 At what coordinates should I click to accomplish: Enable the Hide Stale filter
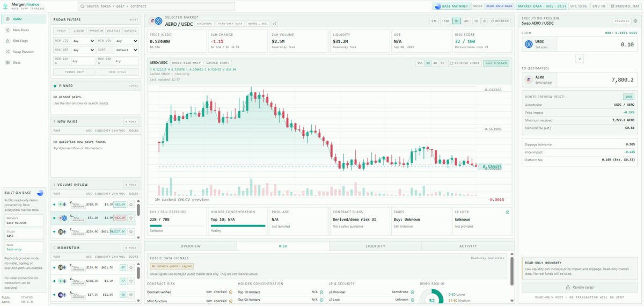tap(118, 71)
